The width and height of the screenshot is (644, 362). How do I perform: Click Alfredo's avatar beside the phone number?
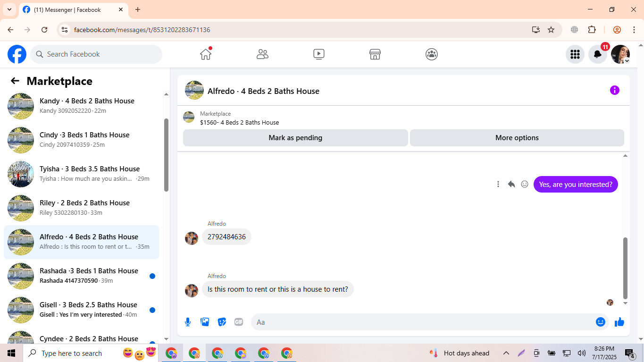pyautogui.click(x=192, y=238)
